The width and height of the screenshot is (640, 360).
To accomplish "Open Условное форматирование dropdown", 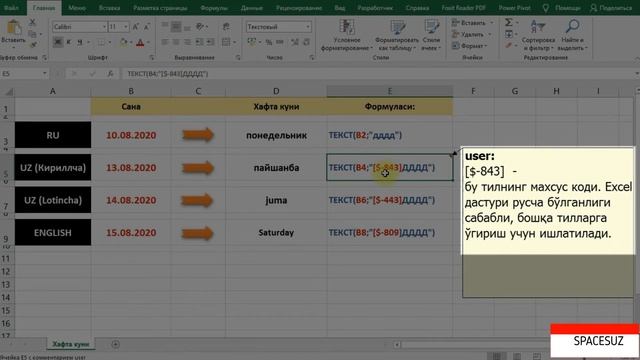I will pyautogui.click(x=347, y=36).
